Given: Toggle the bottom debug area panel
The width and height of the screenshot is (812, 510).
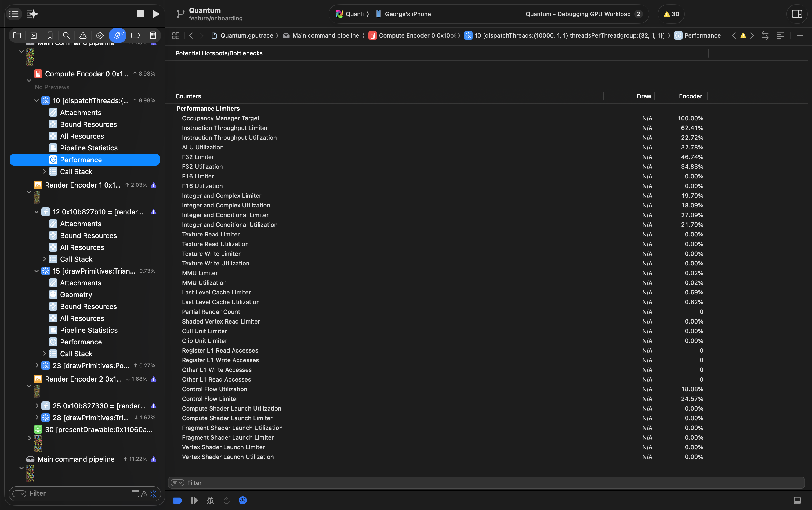Looking at the screenshot, I should [x=797, y=500].
